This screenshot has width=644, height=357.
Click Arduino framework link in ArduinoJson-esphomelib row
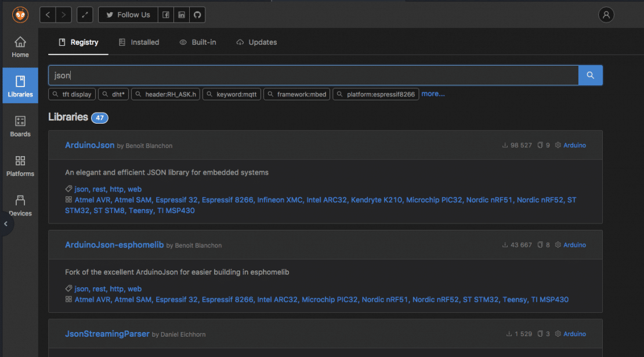point(574,245)
